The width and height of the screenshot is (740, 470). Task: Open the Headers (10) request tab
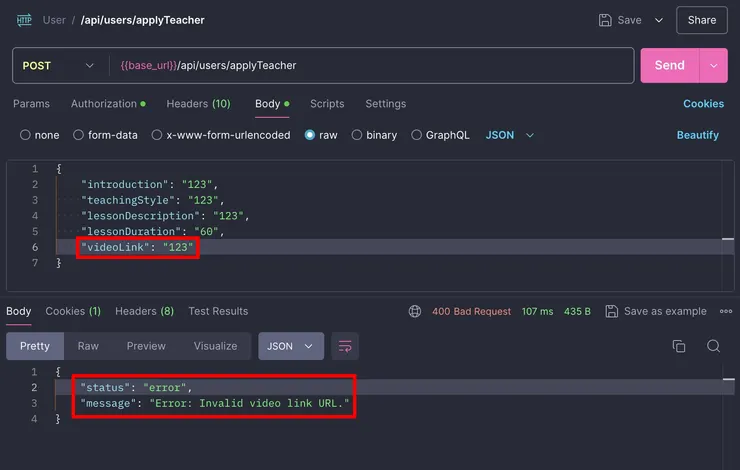(198, 104)
